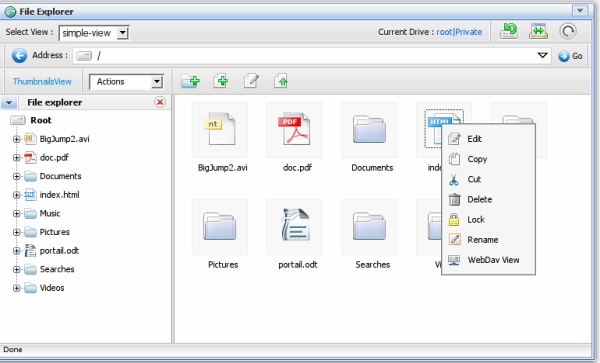Expand index.html tree node

click(x=16, y=195)
